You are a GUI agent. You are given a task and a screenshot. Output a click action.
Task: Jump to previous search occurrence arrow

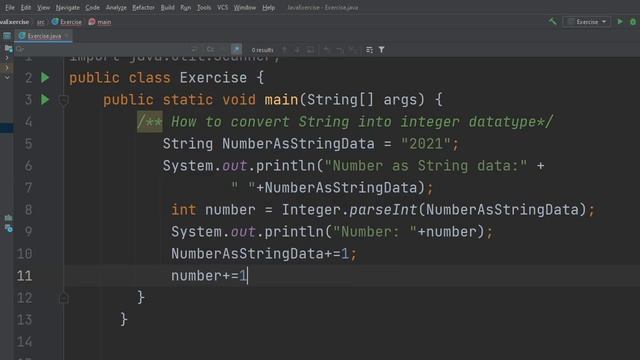pos(285,50)
